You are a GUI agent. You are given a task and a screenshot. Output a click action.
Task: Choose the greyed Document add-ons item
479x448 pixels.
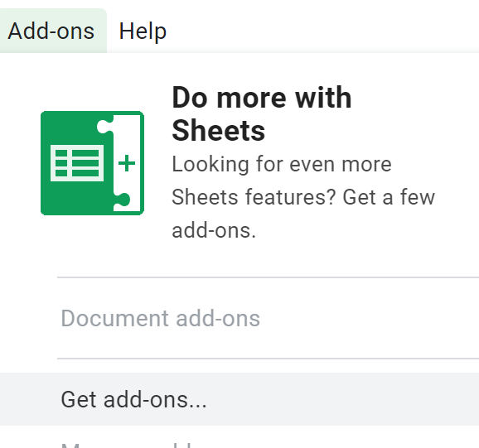point(161,318)
